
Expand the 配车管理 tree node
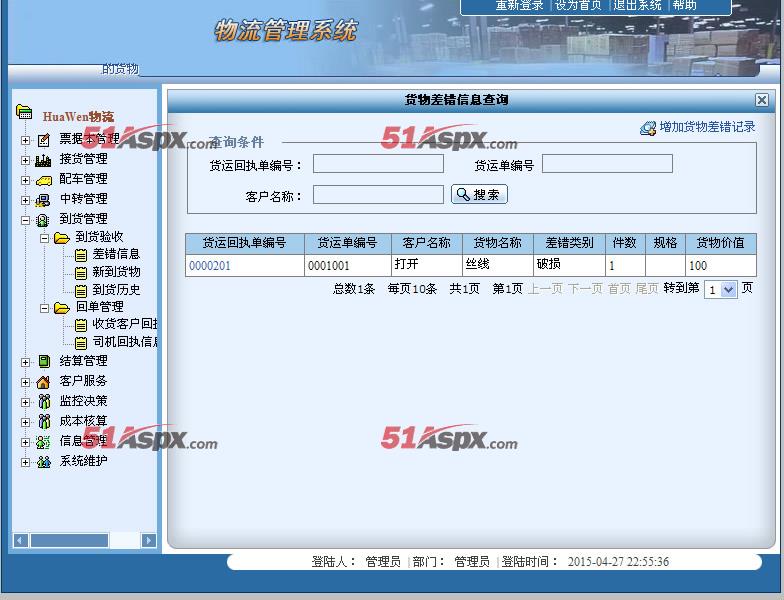point(26,180)
